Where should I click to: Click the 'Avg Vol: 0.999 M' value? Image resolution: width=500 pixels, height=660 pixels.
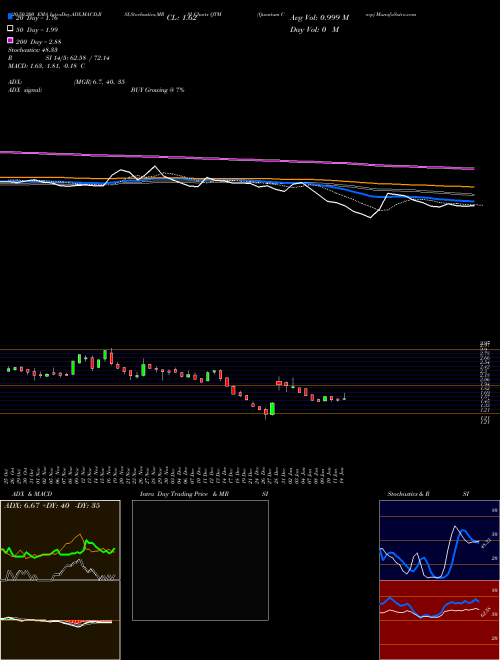click(x=319, y=18)
